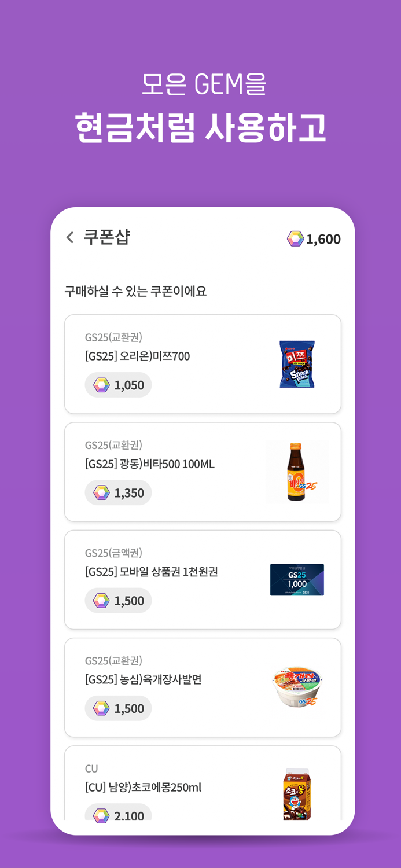
Task: Tap the GS25 1,000원 gift card image
Action: tap(297, 580)
